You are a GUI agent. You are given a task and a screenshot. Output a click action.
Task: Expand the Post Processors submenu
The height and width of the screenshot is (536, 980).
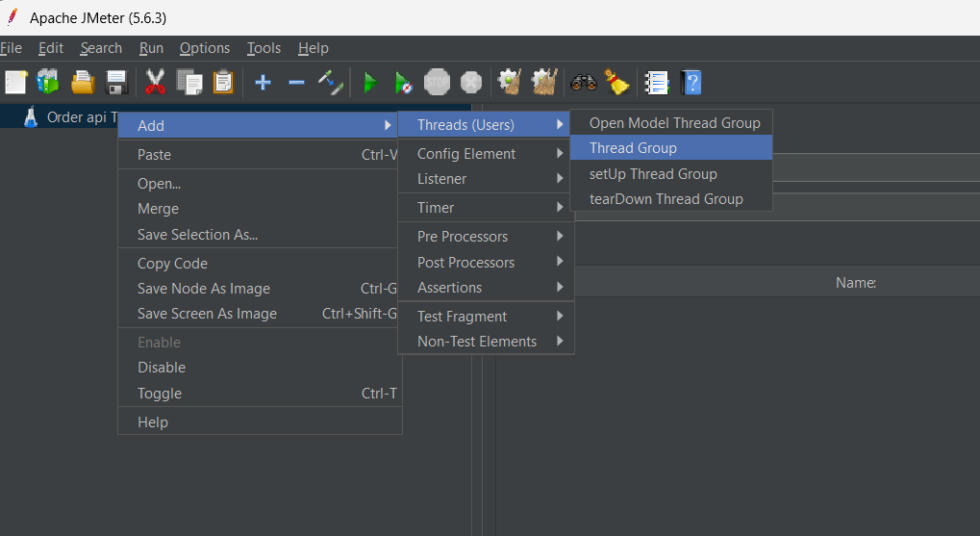485,262
